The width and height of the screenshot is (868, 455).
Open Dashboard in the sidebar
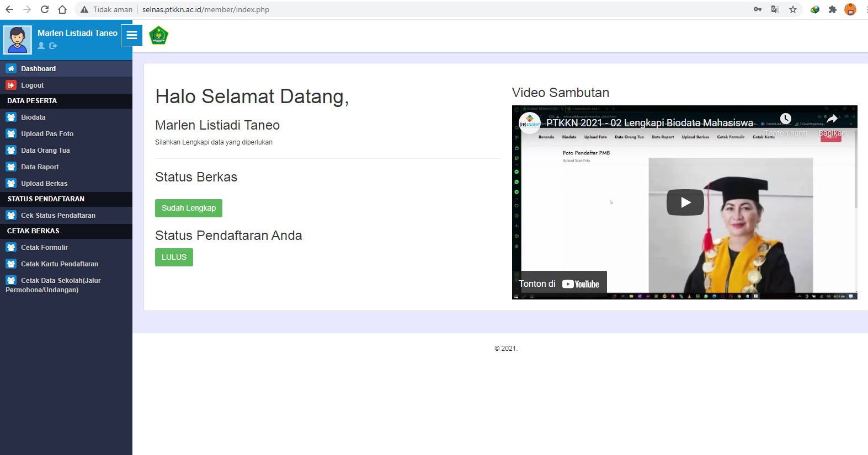pyautogui.click(x=38, y=69)
